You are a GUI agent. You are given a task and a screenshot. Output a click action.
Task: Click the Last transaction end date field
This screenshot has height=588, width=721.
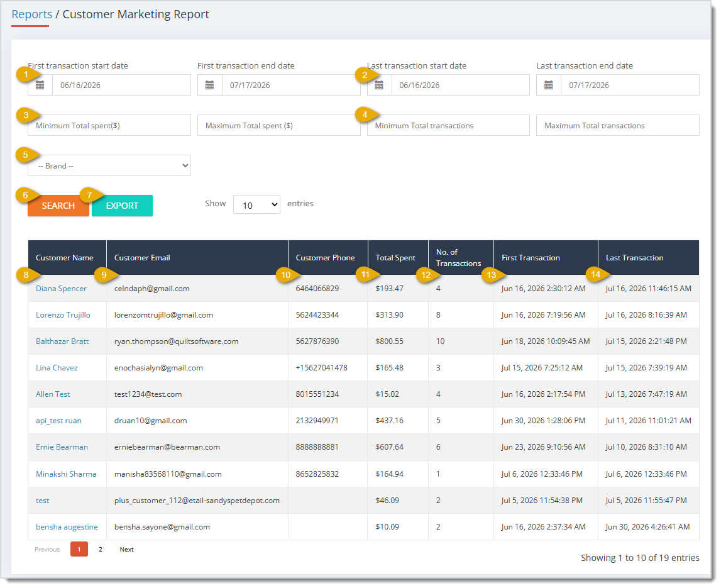(630, 85)
